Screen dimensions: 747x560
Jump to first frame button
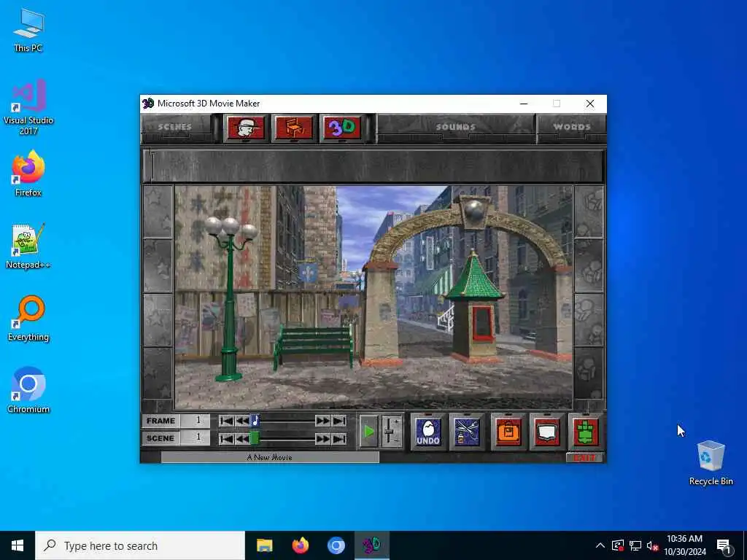tap(227, 421)
